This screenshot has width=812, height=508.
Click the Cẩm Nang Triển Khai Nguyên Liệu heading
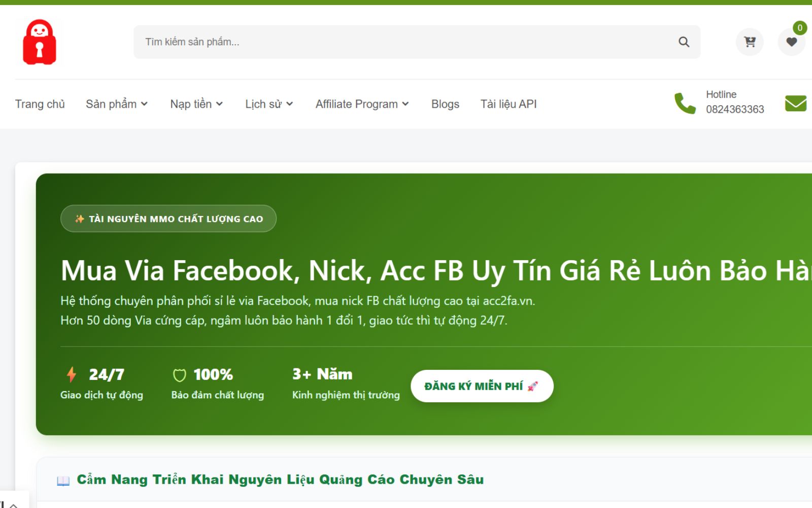point(280,480)
